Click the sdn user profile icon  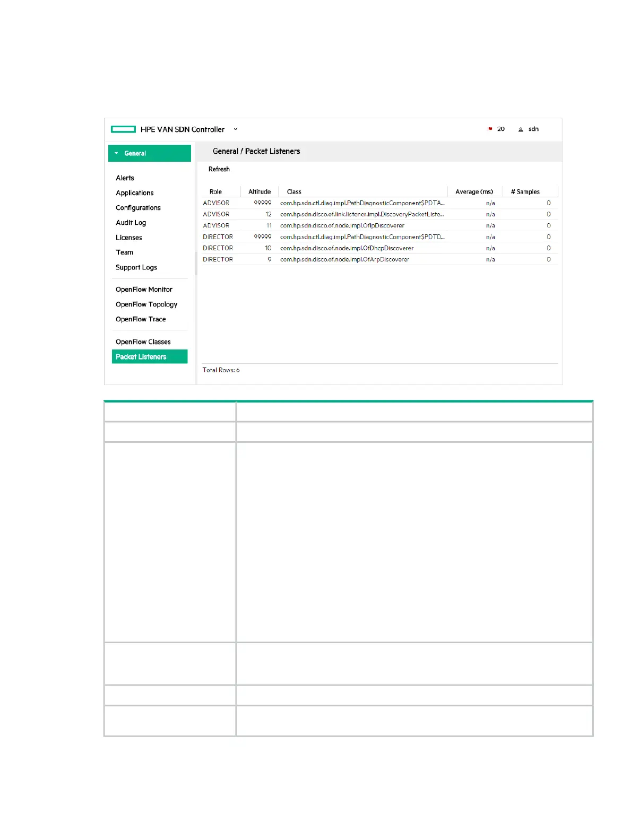click(x=521, y=129)
